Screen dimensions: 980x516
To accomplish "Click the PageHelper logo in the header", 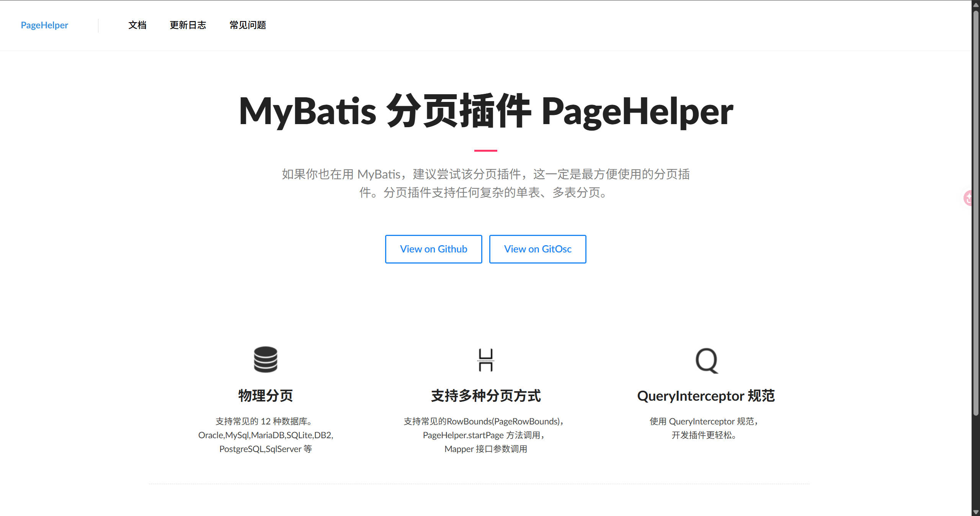I will point(44,25).
